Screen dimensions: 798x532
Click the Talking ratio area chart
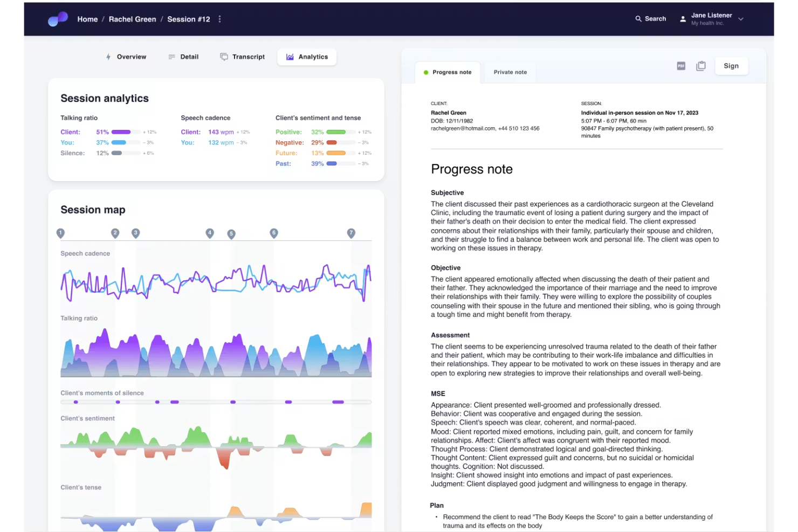point(216,353)
